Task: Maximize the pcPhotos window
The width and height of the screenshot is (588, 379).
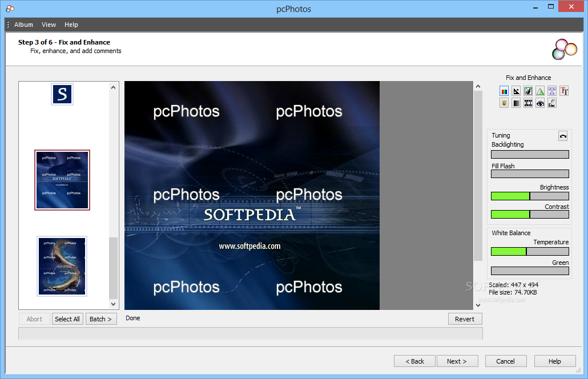Action: [x=550, y=7]
